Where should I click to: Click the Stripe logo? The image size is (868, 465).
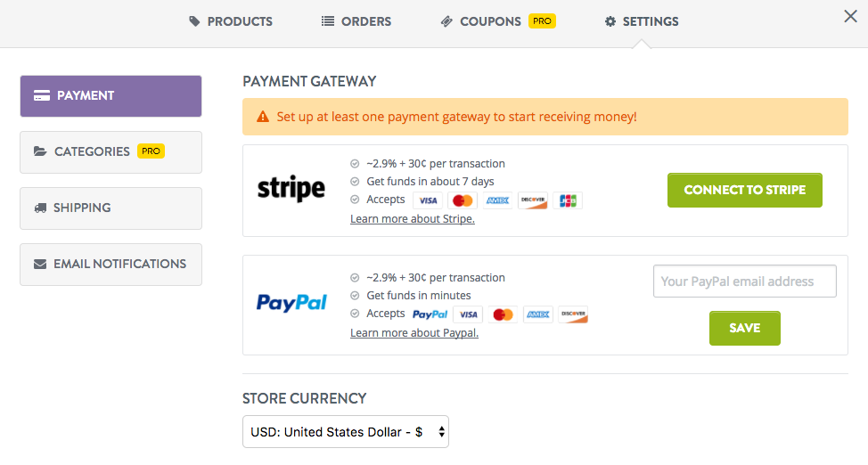[291, 189]
